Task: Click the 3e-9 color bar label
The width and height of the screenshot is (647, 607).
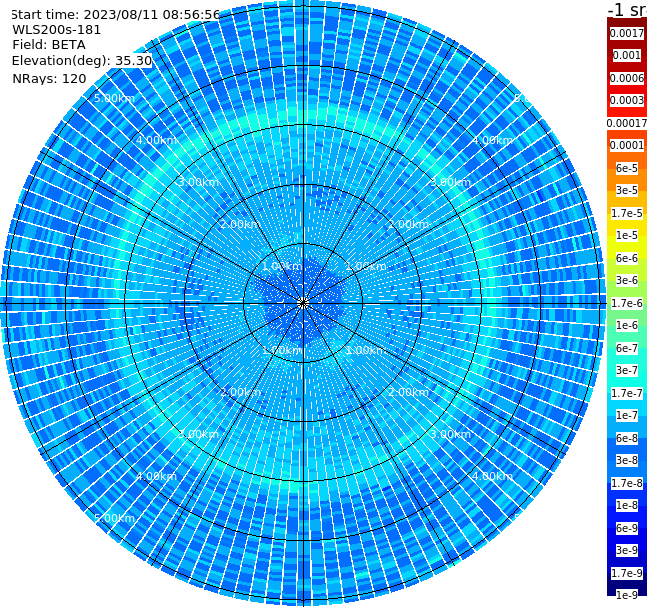Action: click(627, 550)
